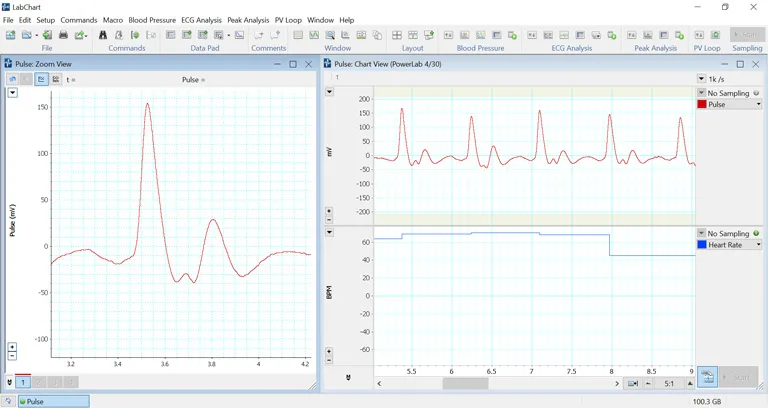This screenshot has width=768, height=408.
Task: Click the Print icon in File toolbar
Action: click(x=63, y=35)
